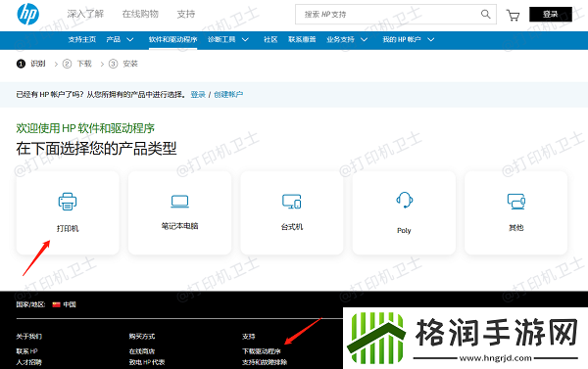
Task: Click the 支持 footer heading
Action: pos(249,337)
